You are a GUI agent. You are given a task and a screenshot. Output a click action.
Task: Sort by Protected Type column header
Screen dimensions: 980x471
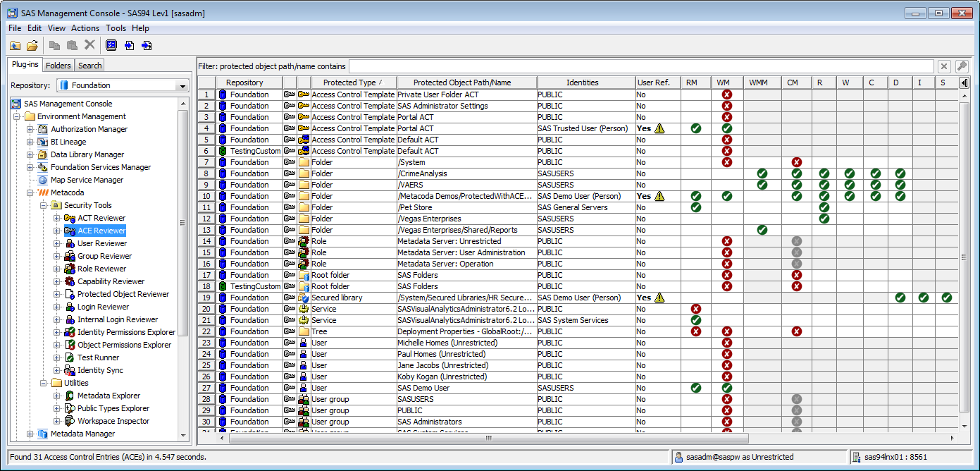point(353,82)
